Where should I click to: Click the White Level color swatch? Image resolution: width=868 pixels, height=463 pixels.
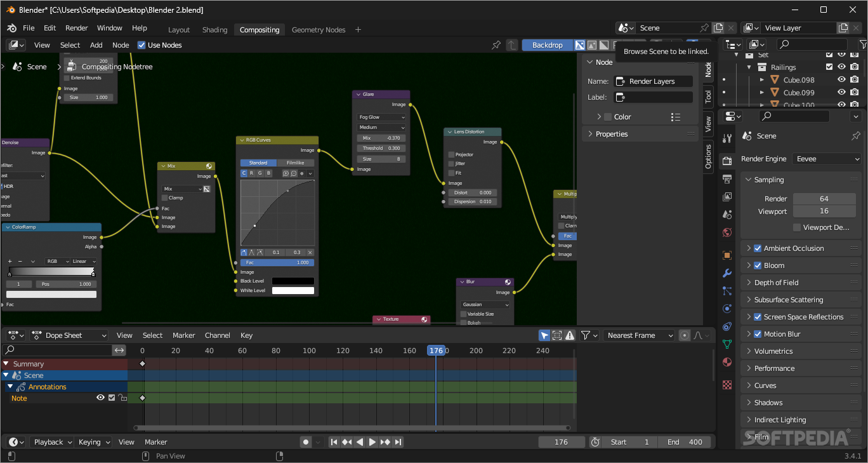[x=293, y=290]
